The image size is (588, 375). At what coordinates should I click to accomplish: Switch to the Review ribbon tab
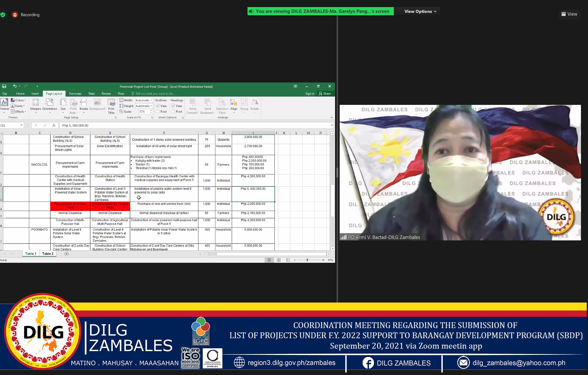coord(106,94)
